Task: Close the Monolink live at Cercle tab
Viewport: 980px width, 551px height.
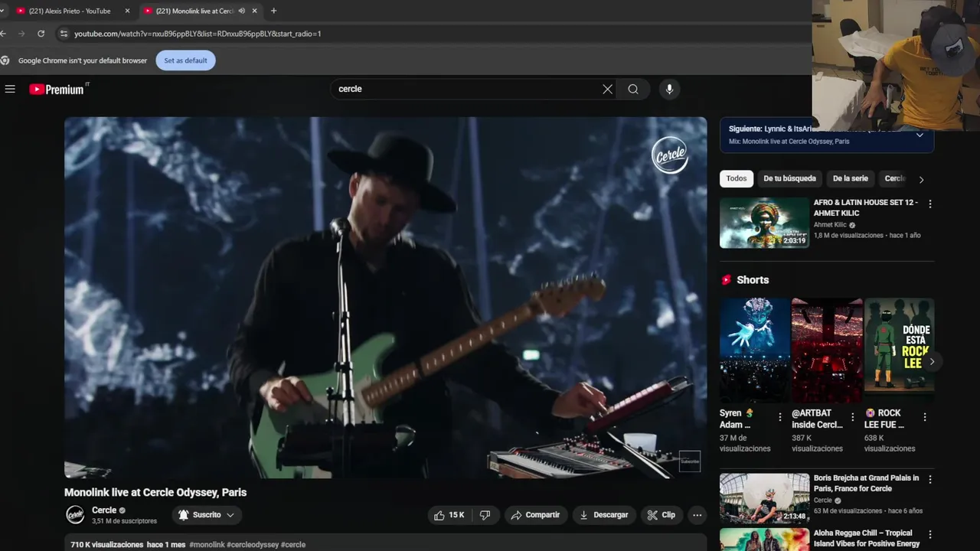Action: 254,11
